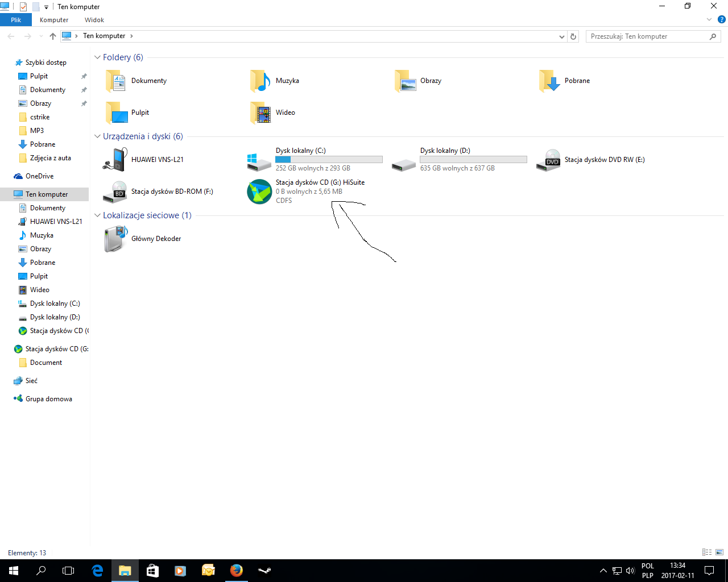Open the BD-ROM drive (F:)
The height and width of the screenshot is (582, 728).
coord(115,192)
